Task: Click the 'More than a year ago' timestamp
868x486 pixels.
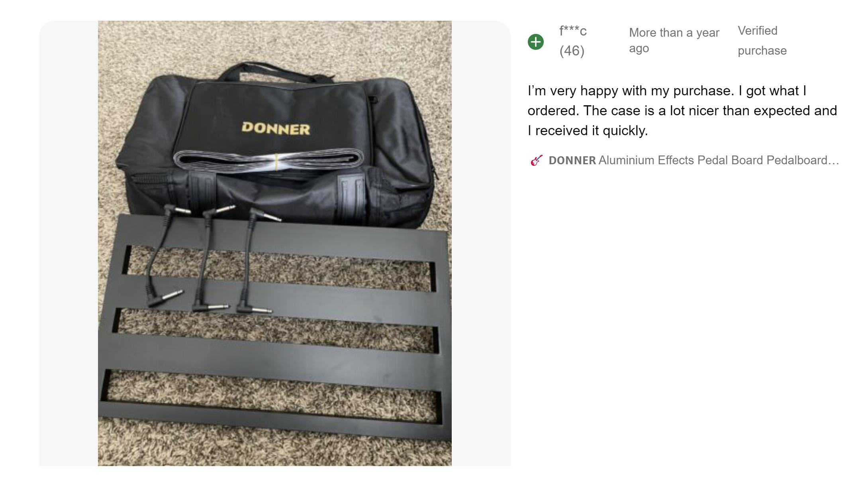Action: (x=674, y=40)
